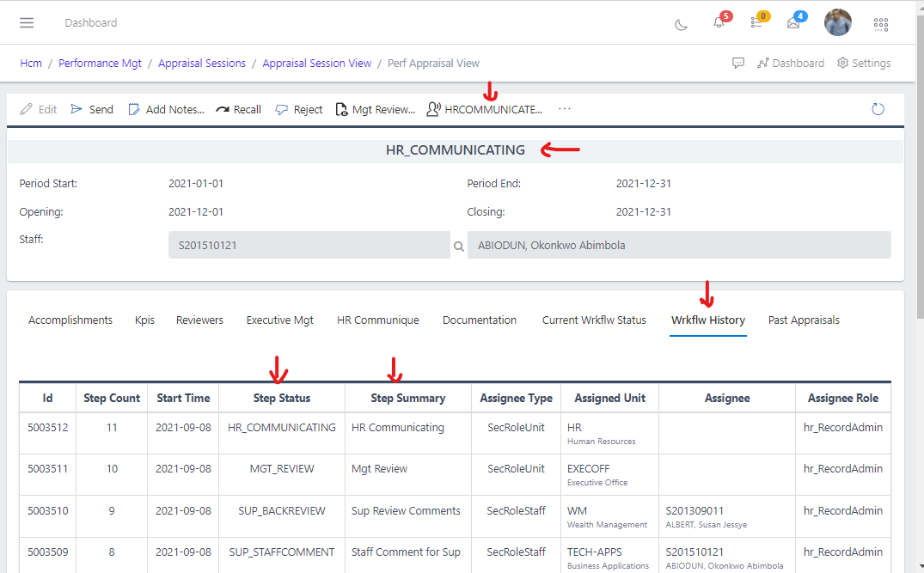This screenshot has height=573, width=924.
Task: Click the staff lookup search icon
Action: coord(458,246)
